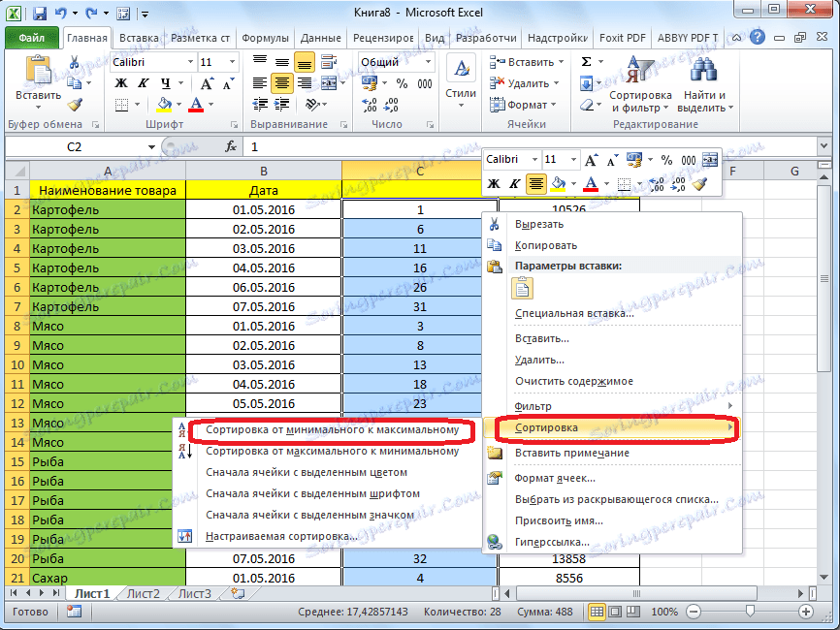This screenshot has height=630, width=840.
Task: Toggle center alignment in the mini toolbar
Action: [x=535, y=183]
